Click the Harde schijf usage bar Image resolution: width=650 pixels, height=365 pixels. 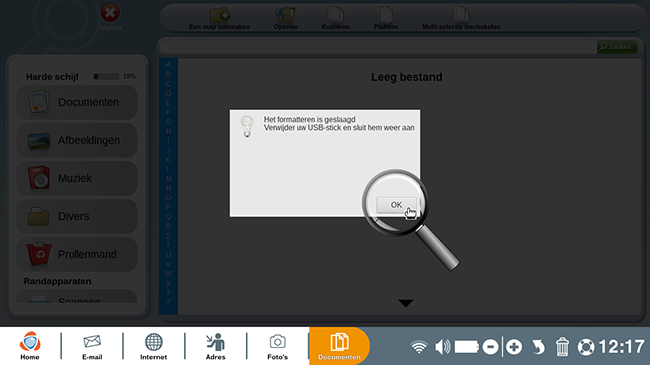(x=106, y=76)
